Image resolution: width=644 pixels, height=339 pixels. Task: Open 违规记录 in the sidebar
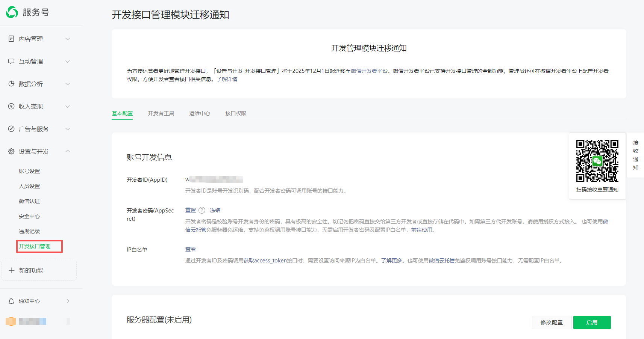29,231
